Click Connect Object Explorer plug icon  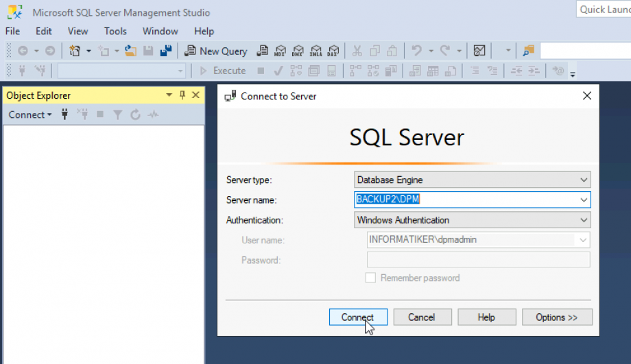point(64,115)
